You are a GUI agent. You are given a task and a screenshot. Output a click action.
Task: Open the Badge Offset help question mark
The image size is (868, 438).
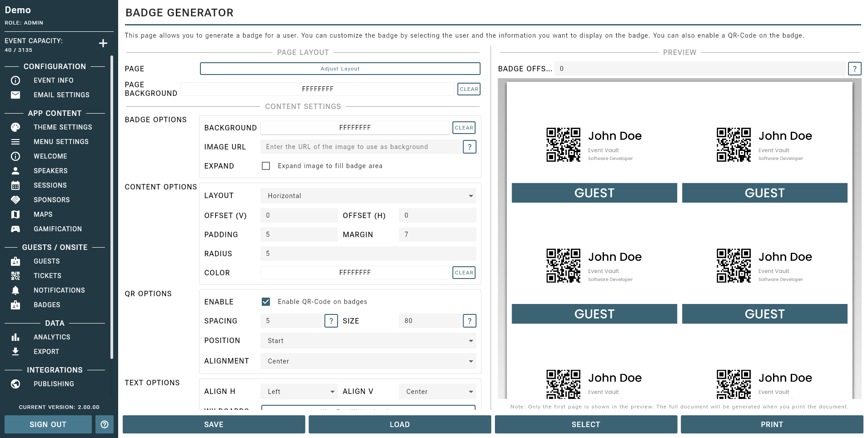pyautogui.click(x=855, y=69)
